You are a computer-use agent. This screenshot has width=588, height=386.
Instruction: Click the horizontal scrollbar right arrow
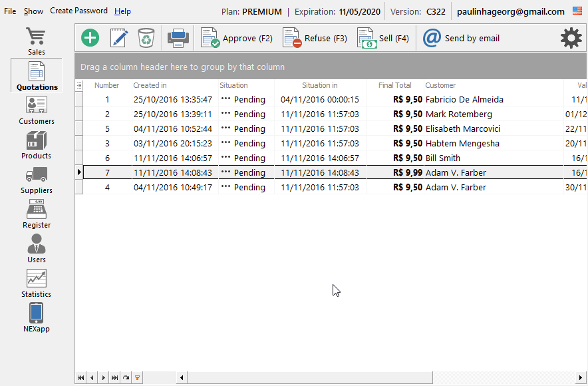coord(581,378)
